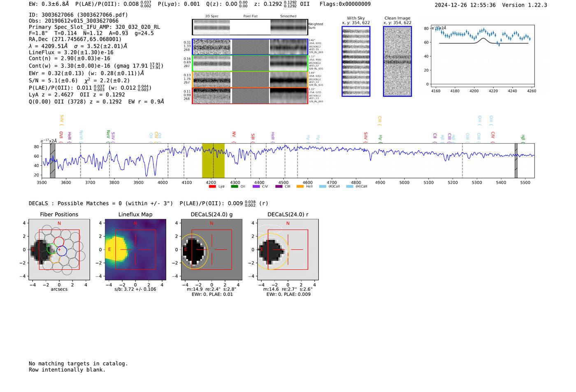The image size is (576, 392).
Task: Select the green OII legend swatch
Action: pos(234,186)
